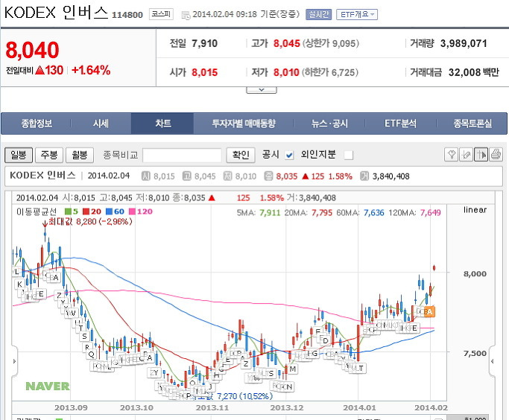
Task: Open the ETF개요 dropdown
Action: tap(357, 14)
